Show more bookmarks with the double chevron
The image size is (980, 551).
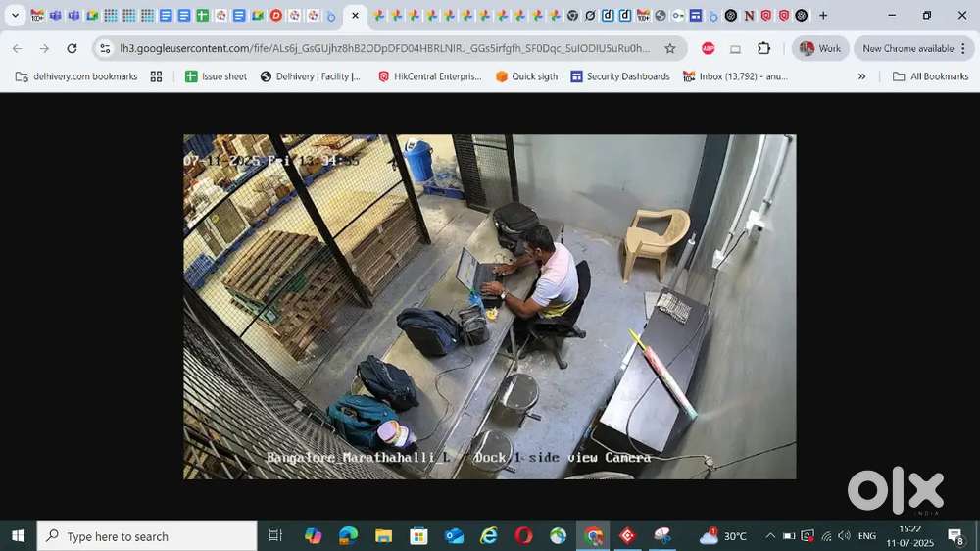pos(861,76)
